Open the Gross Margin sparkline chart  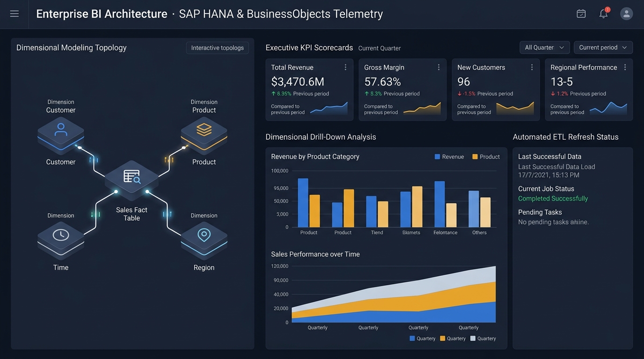[422, 108]
